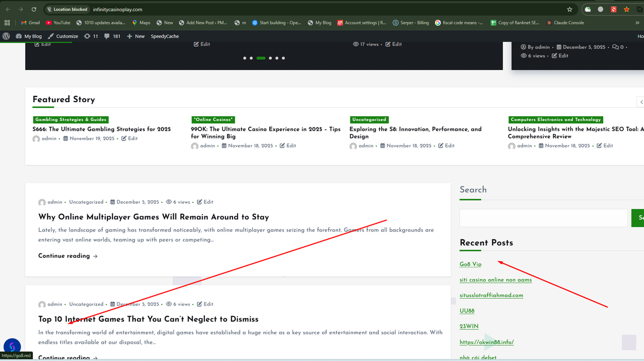Click the address bar URL infinitycasinoplay.com
Screen dimensions: 644x361
(x=118, y=9)
